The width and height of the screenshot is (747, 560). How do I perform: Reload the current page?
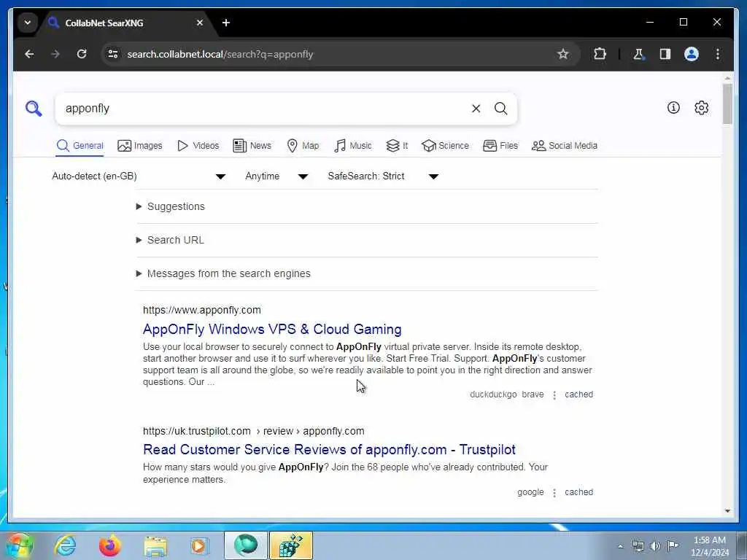point(82,54)
